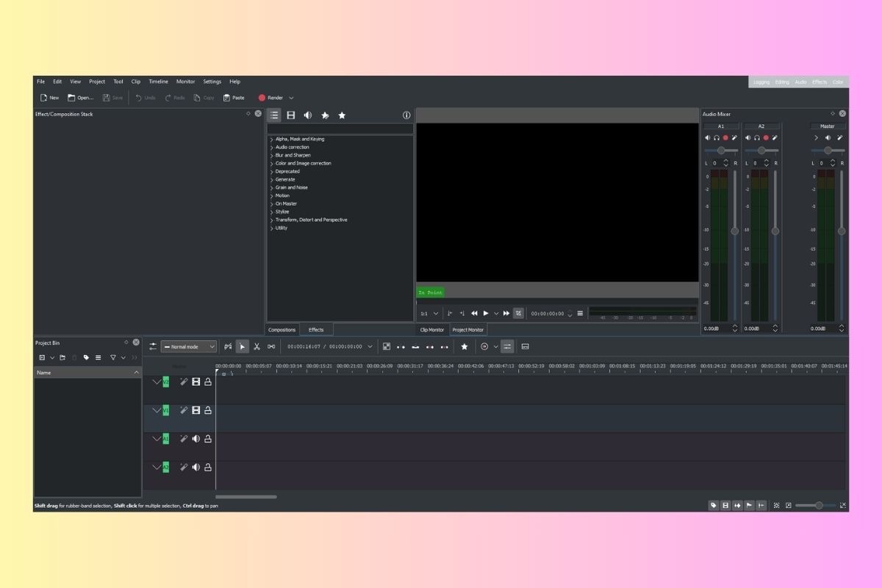Open tag icon in Project Bin
The image size is (882, 588).
[86, 357]
